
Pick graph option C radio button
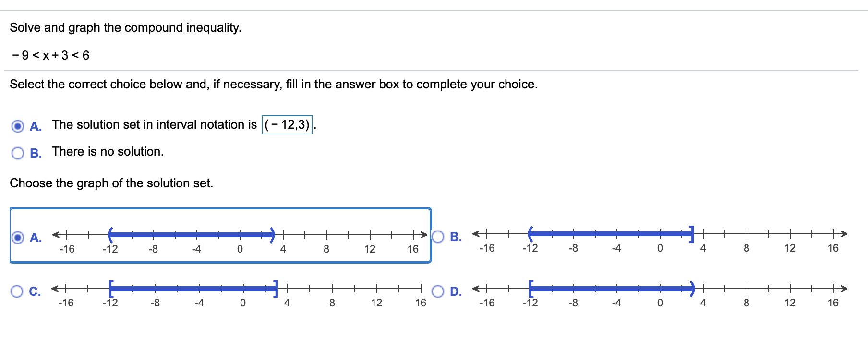tap(17, 292)
